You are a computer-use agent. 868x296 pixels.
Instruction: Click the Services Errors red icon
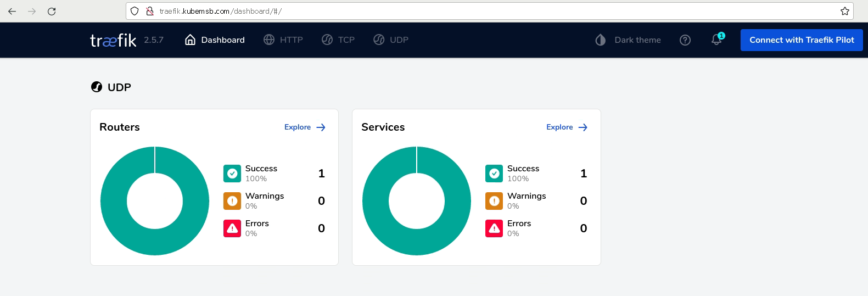pyautogui.click(x=494, y=228)
